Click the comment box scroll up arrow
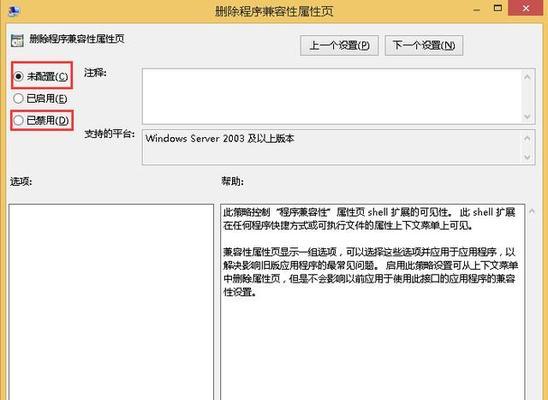548x400 pixels. 527,77
